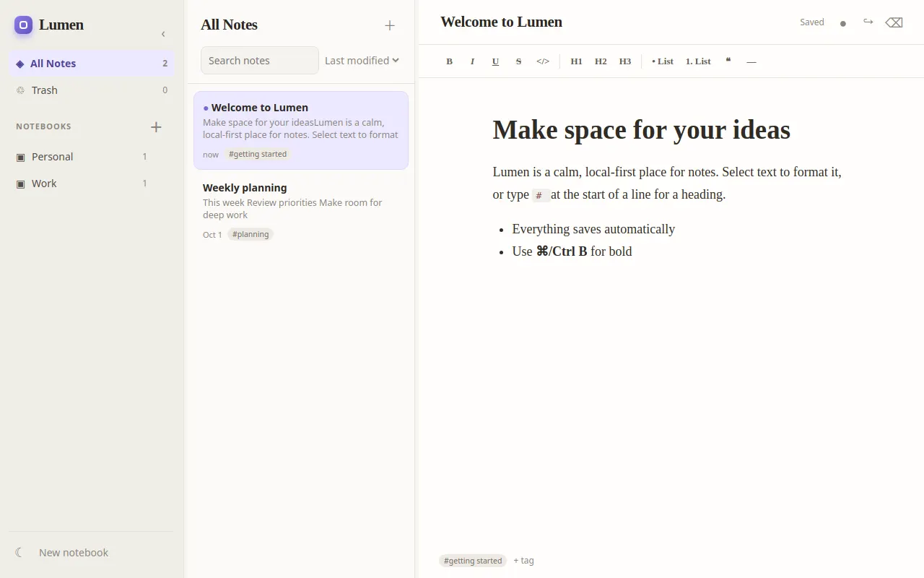This screenshot has width=924, height=578.
Task: Toggle dark mode with the moon icon
Action: click(19, 553)
